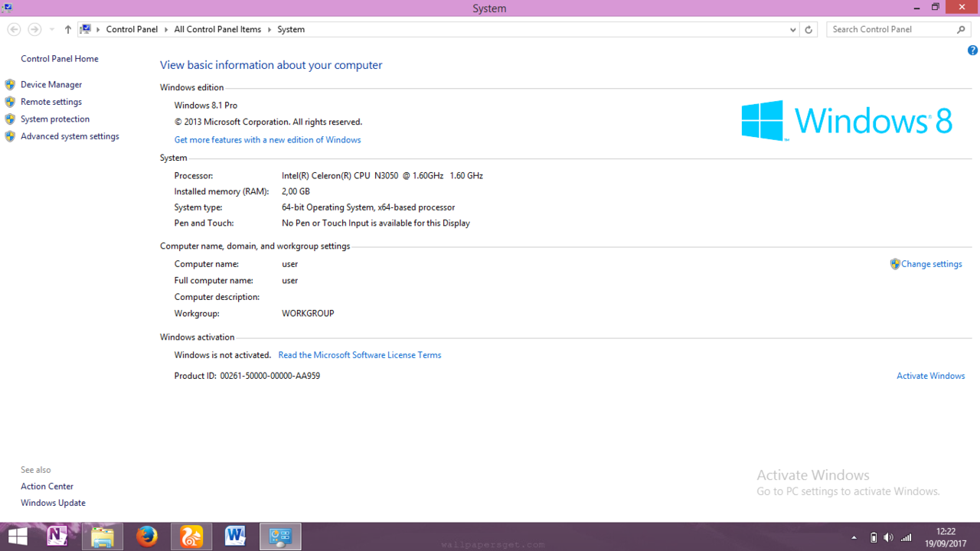980x551 pixels.
Task: Expand arrow after All Control Panel Items
Action: 269,29
